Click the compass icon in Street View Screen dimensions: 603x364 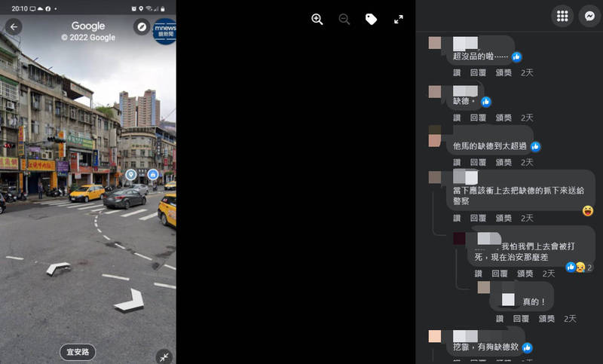[x=142, y=27]
